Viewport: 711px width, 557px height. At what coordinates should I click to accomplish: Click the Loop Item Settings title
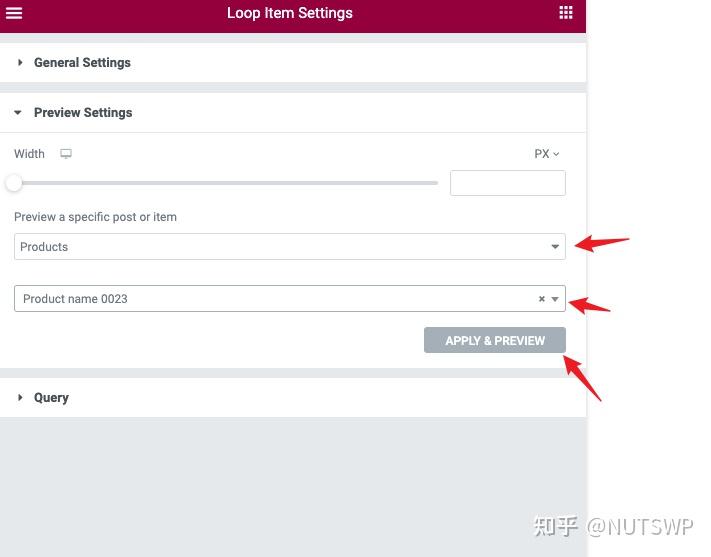tap(290, 13)
